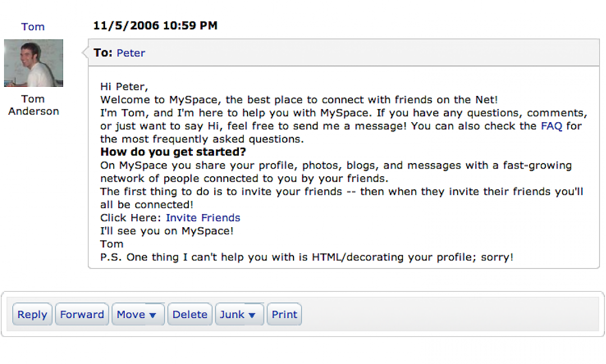The image size is (606, 364).
Task: Click the Tom Anderson name below photo
Action: click(x=33, y=105)
